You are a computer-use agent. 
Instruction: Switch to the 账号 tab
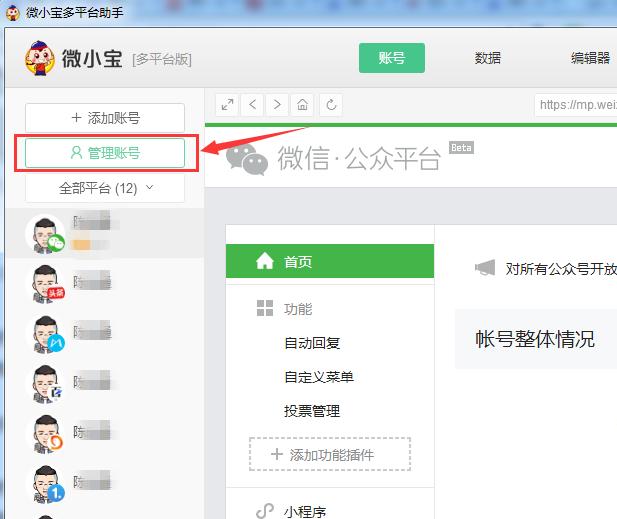[392, 58]
